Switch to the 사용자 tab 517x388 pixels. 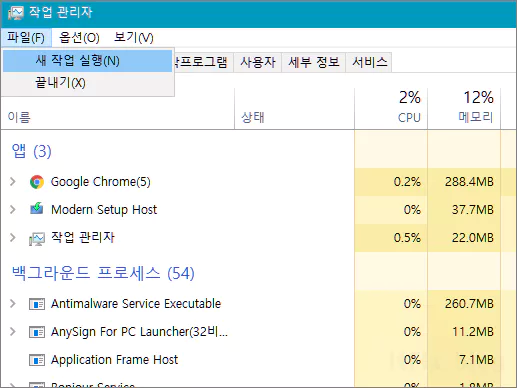tap(258, 62)
